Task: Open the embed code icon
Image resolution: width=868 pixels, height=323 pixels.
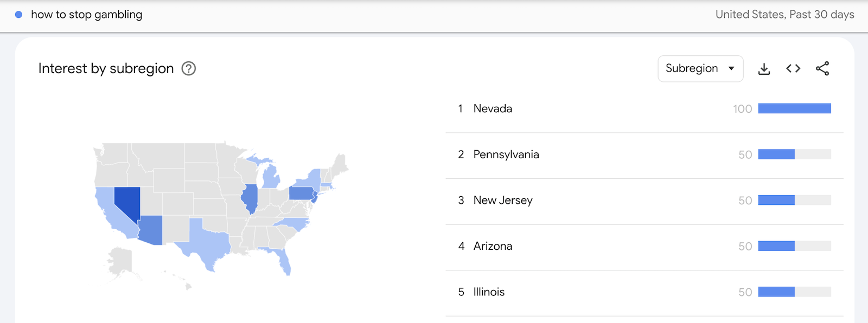Action: [793, 68]
